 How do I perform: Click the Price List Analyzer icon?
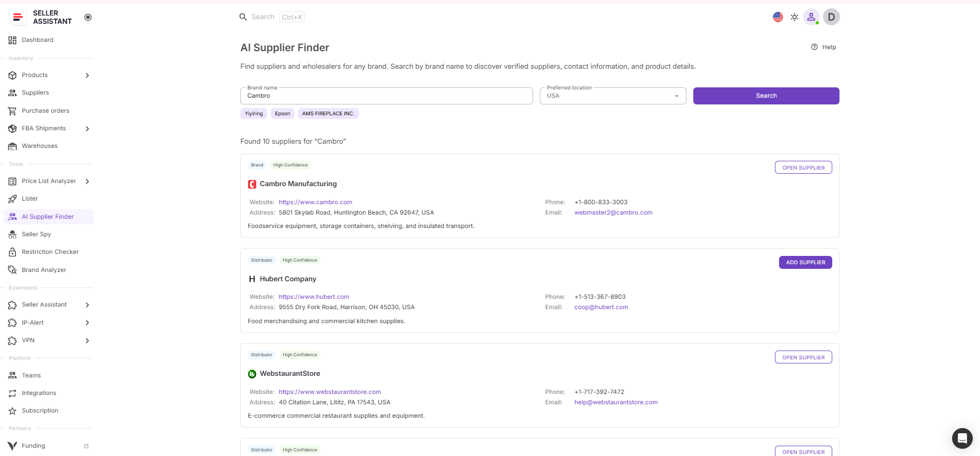pos(12,181)
